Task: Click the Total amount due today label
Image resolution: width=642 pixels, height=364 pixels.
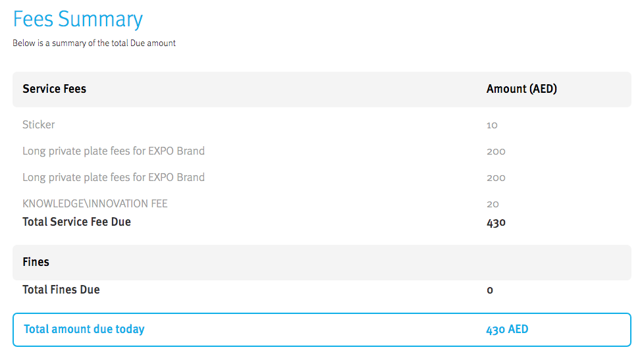Action: [x=84, y=329]
